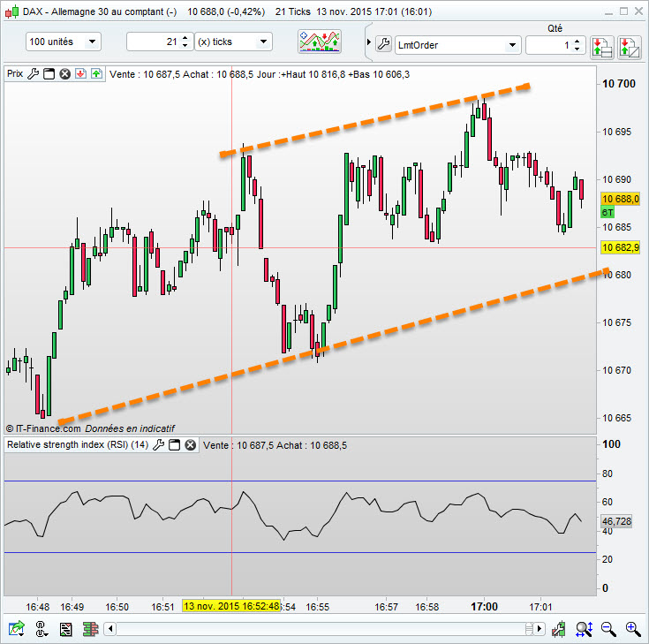Open RSI indicator settings wrench
The width and height of the screenshot is (649, 644).
(159, 445)
